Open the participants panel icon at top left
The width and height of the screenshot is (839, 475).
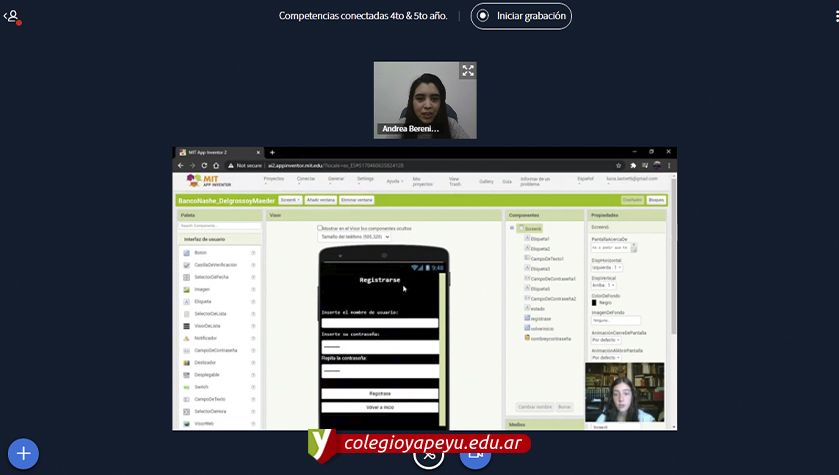coord(12,16)
